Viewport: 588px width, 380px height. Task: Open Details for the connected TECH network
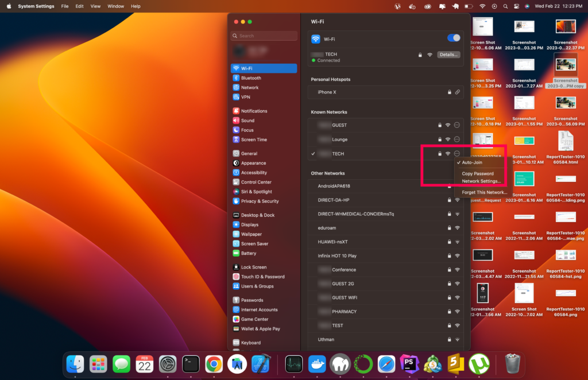448,55
